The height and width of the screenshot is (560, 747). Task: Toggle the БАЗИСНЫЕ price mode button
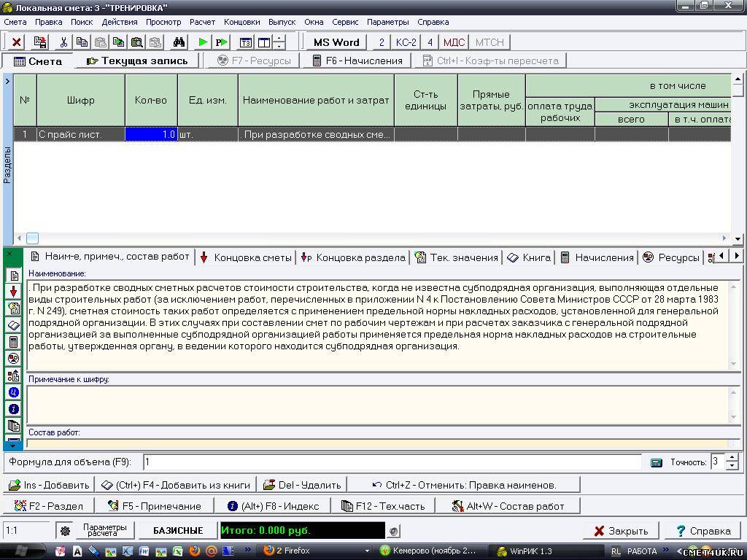coord(177,531)
